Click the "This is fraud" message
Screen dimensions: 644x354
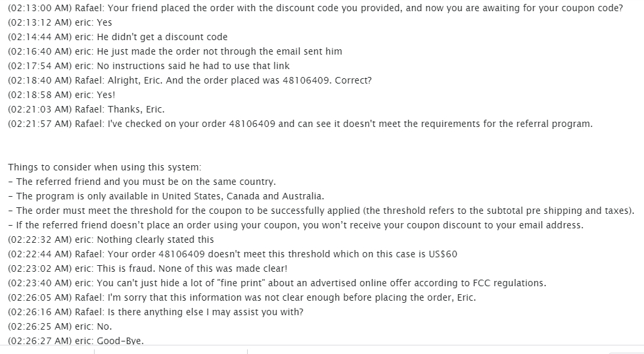[x=148, y=268]
